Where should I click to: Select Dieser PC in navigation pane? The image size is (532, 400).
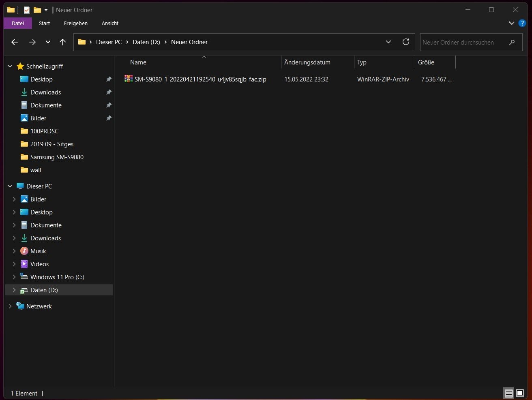tap(39, 186)
